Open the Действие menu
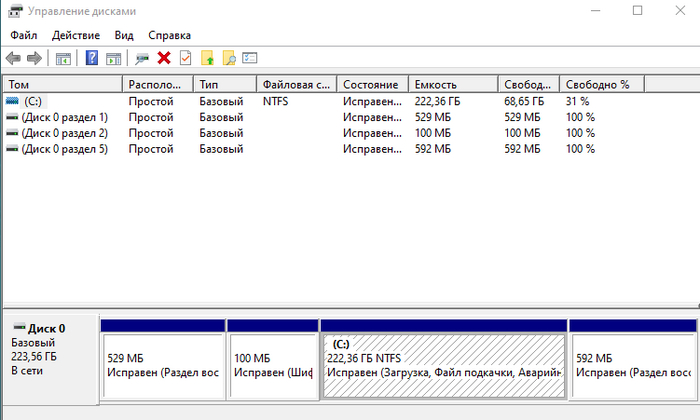This screenshot has width=700, height=420. 76,35
